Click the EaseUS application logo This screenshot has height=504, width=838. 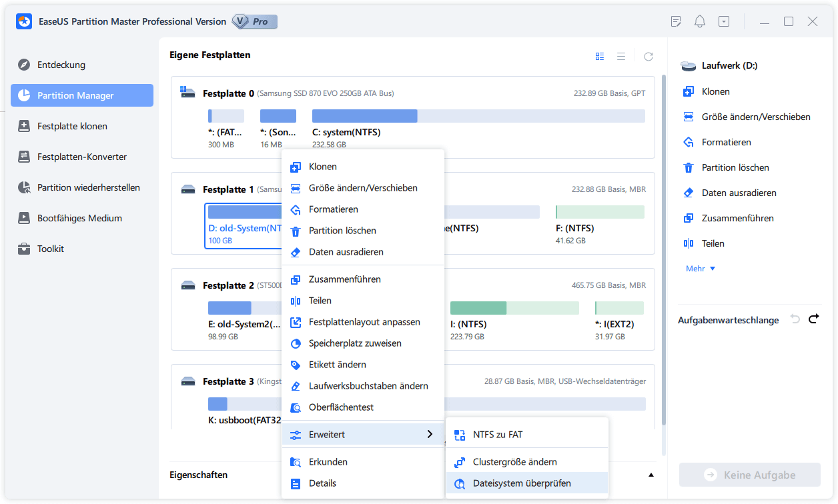coord(25,21)
